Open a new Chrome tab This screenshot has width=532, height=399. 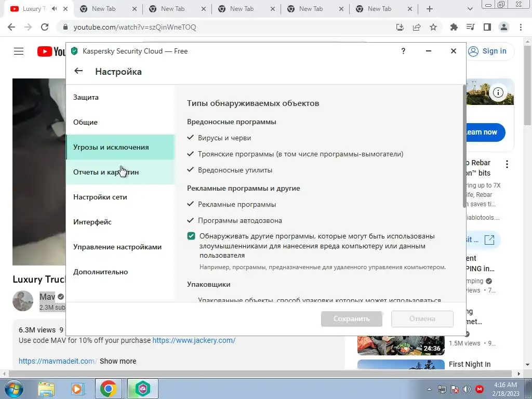[430, 9]
